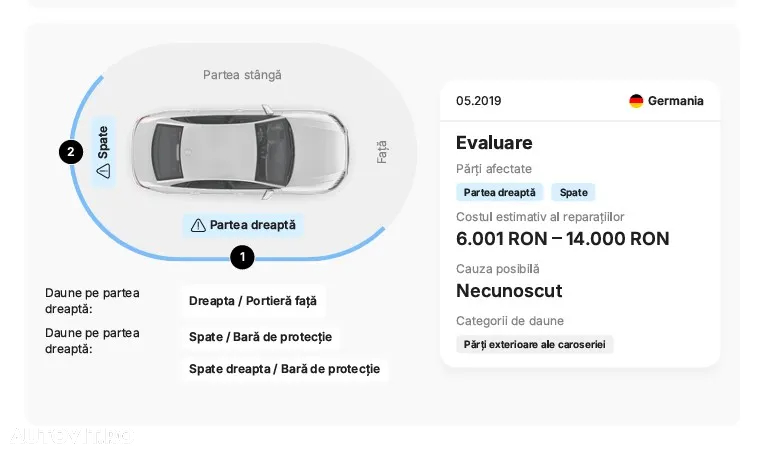778x454 pixels.
Task: Click the 05.2019 date text
Action: click(479, 101)
